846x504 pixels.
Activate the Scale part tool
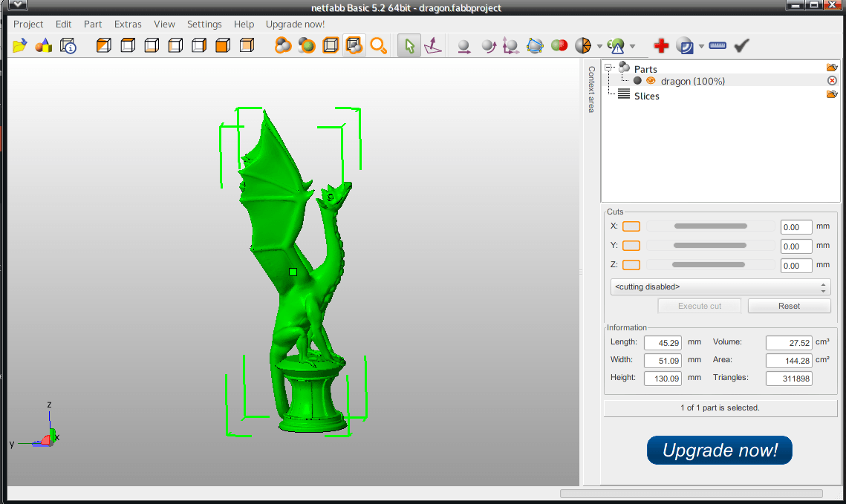click(x=510, y=45)
